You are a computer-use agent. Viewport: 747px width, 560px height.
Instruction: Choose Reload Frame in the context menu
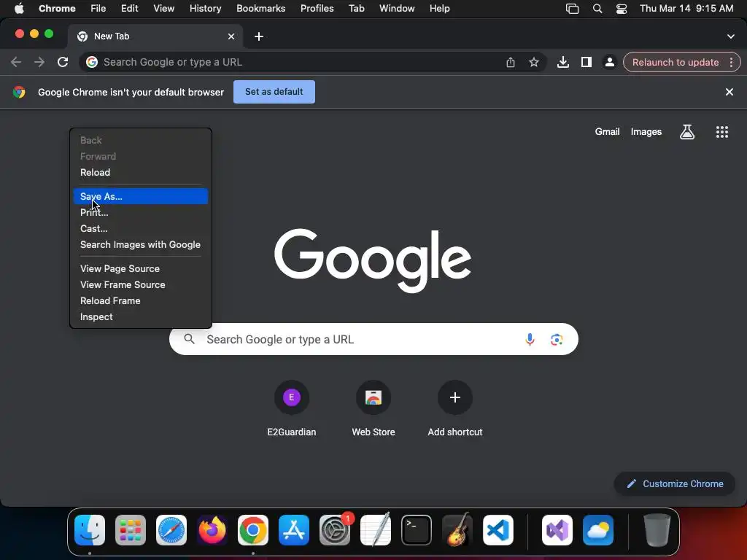pos(141,301)
